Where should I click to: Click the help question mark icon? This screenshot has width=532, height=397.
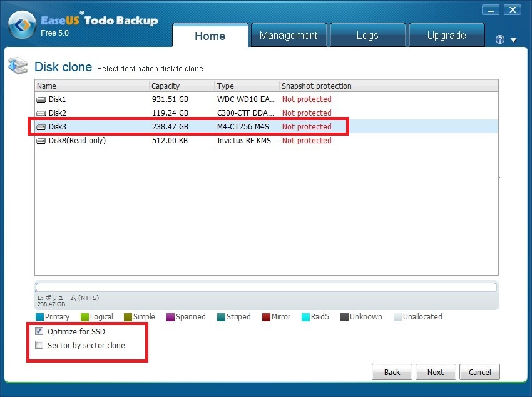(499, 39)
